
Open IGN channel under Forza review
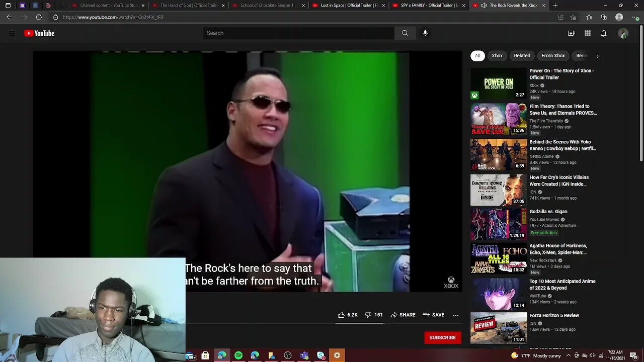click(x=532, y=323)
